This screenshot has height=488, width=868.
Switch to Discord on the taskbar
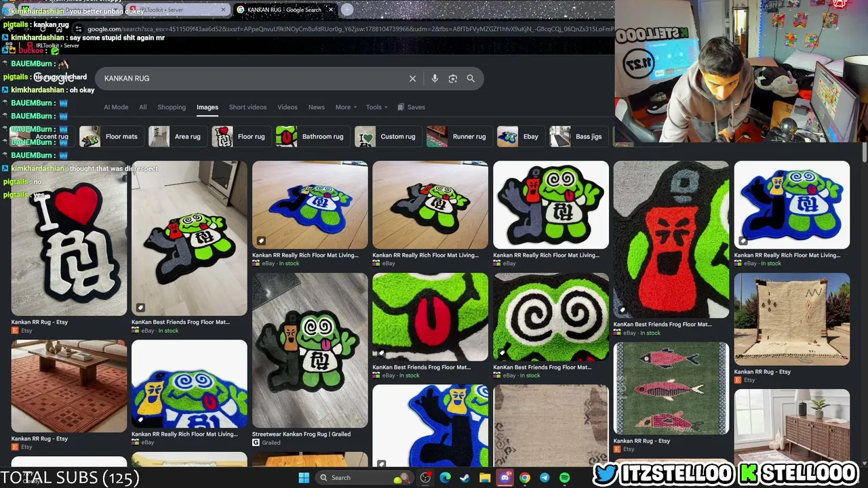tap(505, 478)
